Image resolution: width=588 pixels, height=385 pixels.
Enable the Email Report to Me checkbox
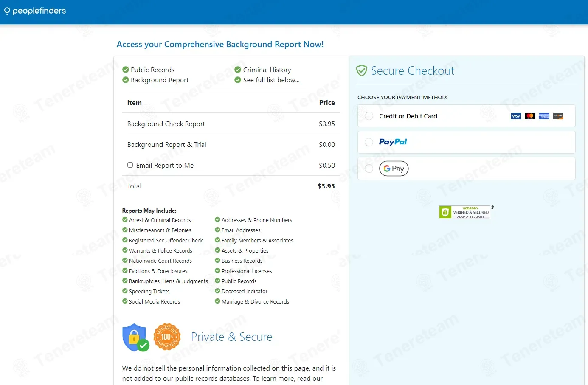(130, 165)
